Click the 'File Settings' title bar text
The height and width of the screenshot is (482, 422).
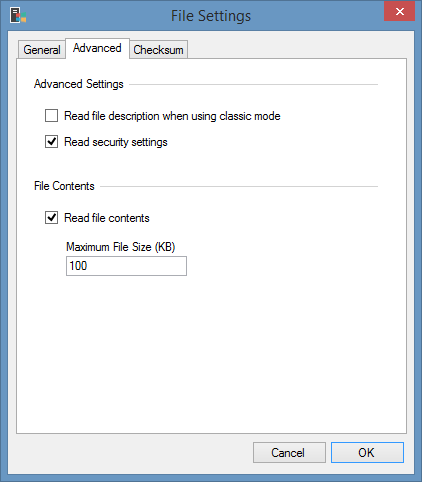[x=211, y=16]
